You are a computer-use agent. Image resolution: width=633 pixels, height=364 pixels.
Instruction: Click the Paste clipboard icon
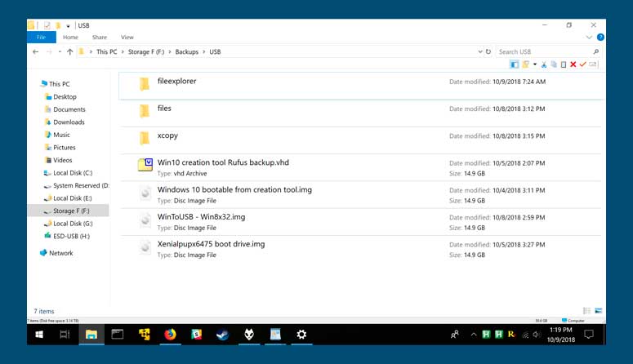tap(563, 64)
